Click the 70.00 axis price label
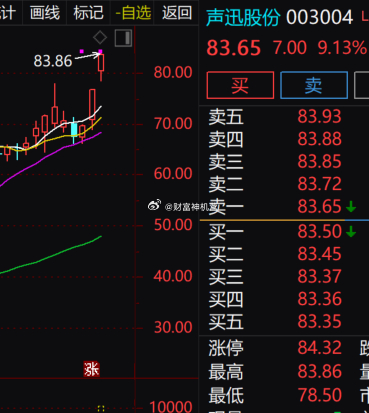Viewport: 369px width, 413px height. point(173,124)
